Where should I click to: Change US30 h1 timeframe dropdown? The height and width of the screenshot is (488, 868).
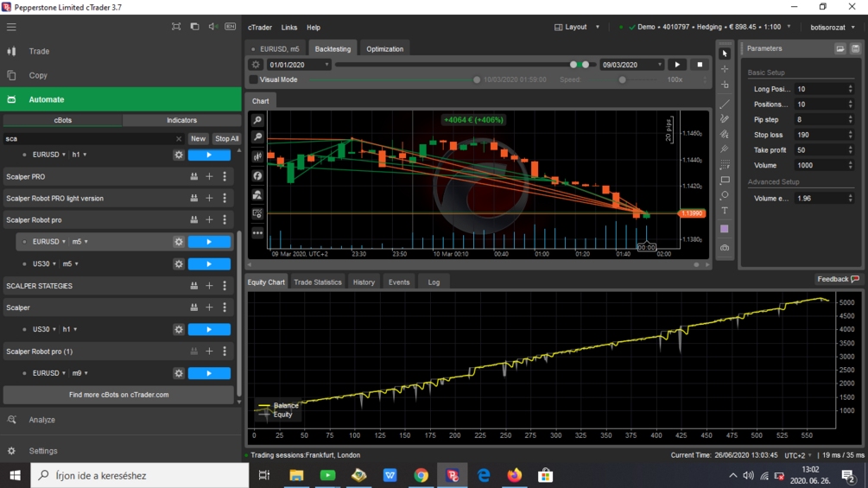pos(70,329)
